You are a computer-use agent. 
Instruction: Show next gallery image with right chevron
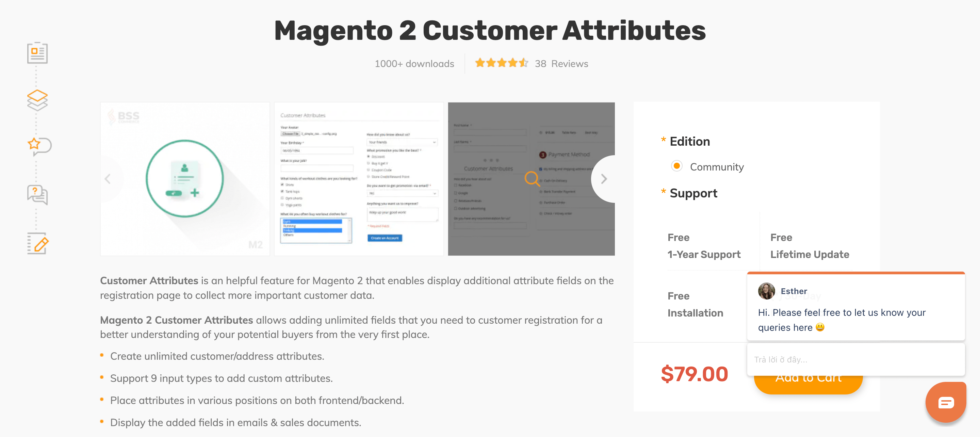click(603, 179)
